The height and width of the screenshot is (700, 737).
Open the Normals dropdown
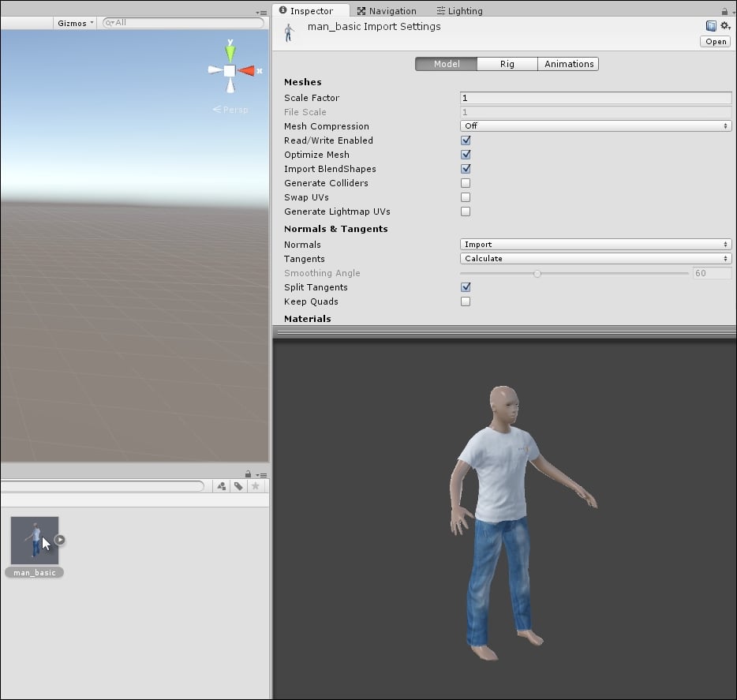click(595, 244)
